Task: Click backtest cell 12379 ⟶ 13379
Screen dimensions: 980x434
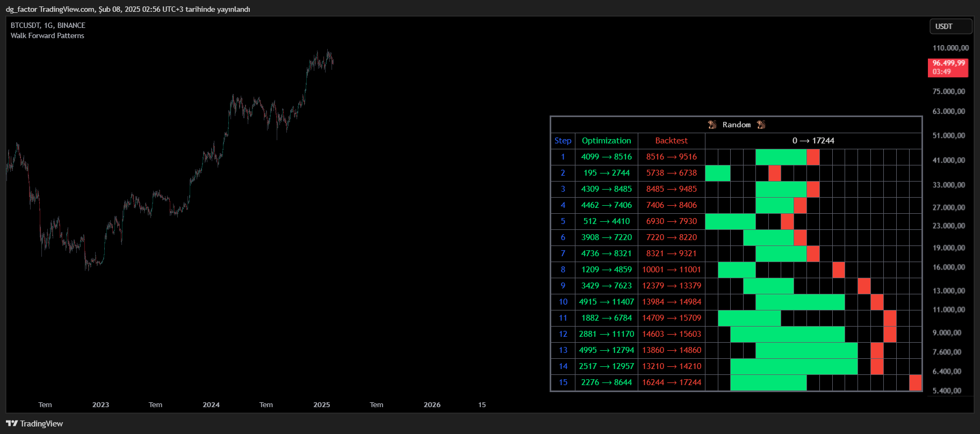Action: click(x=671, y=286)
